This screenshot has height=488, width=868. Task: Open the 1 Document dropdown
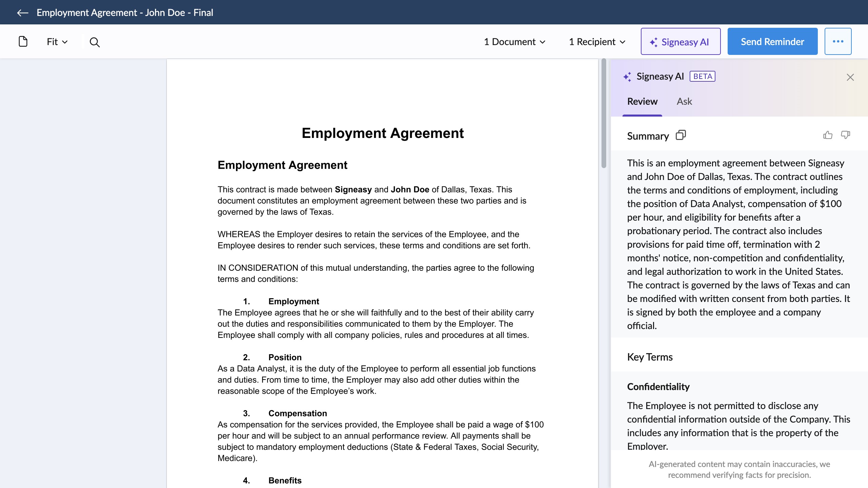pos(514,42)
